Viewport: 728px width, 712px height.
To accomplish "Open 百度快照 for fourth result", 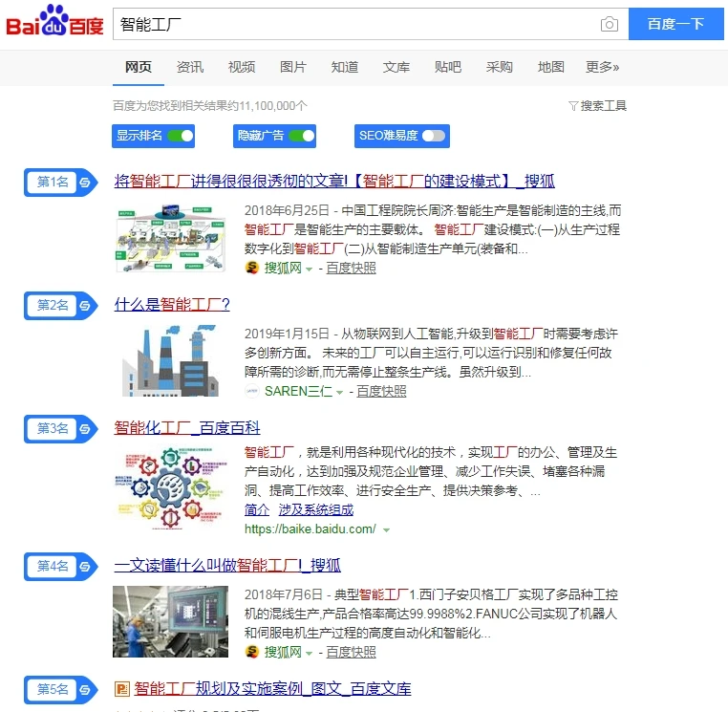I will [351, 652].
